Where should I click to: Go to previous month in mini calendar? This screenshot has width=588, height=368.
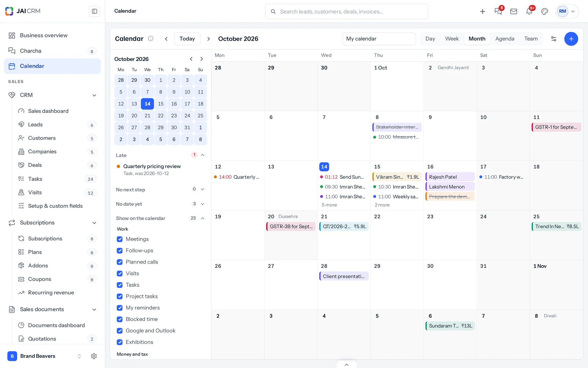coord(191,59)
